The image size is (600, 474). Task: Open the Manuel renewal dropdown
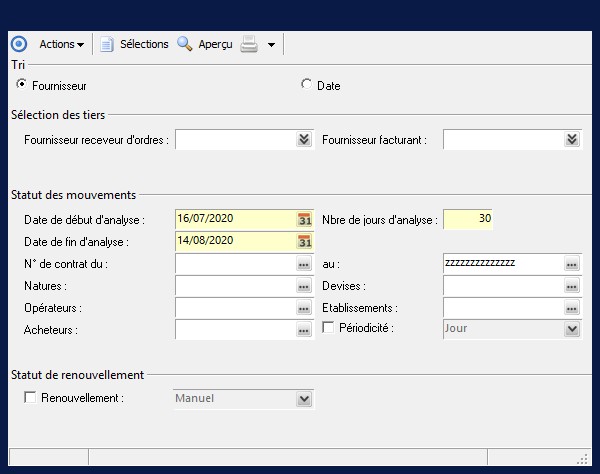tap(304, 399)
